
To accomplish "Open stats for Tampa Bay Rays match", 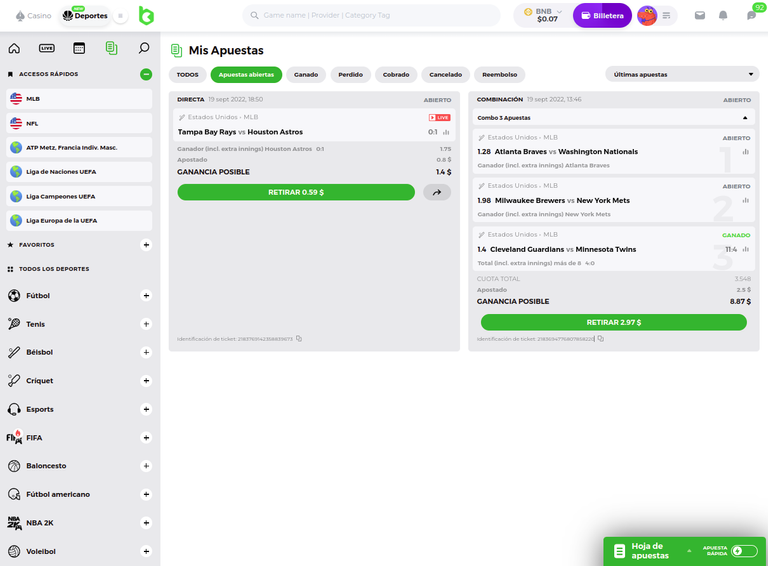I will click(x=446, y=132).
